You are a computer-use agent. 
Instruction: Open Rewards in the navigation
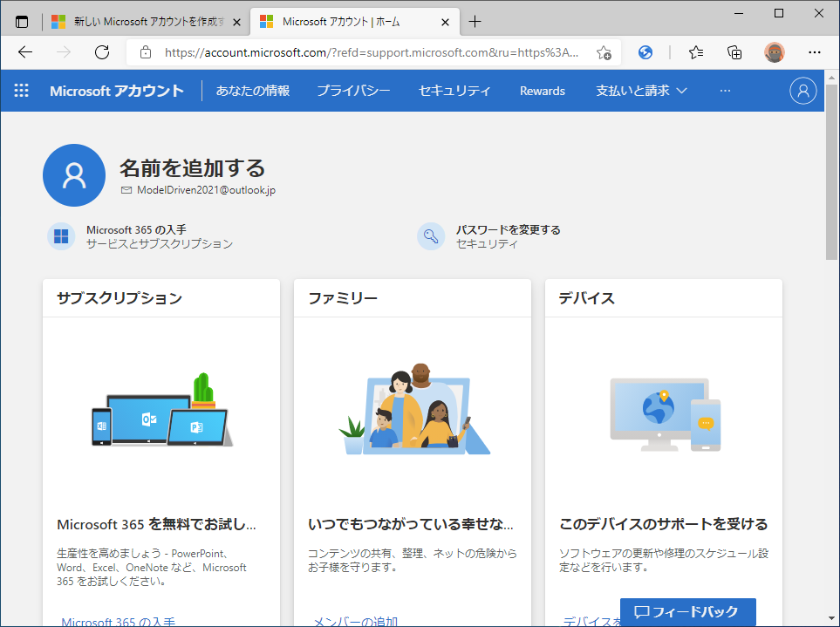pos(543,91)
